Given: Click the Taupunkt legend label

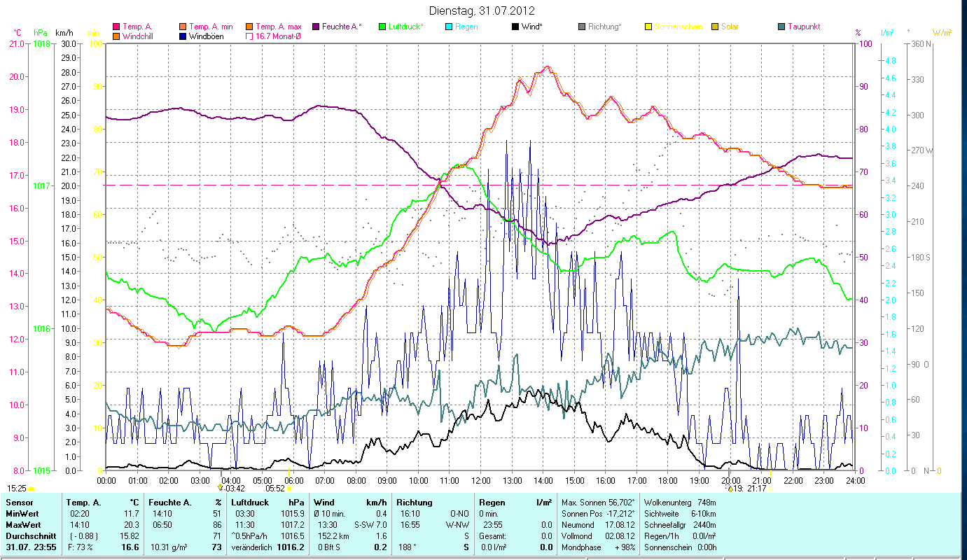Looking at the screenshot, I should tap(804, 27).
